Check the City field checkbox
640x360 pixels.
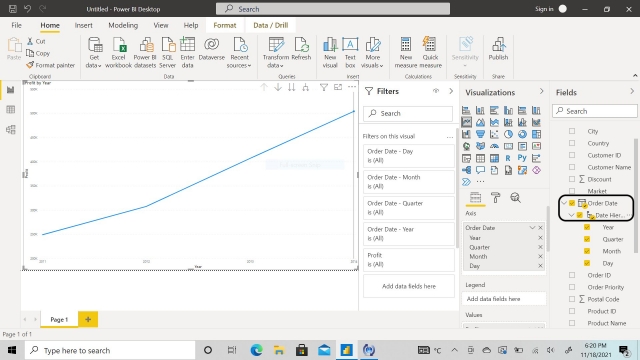[x=572, y=131]
